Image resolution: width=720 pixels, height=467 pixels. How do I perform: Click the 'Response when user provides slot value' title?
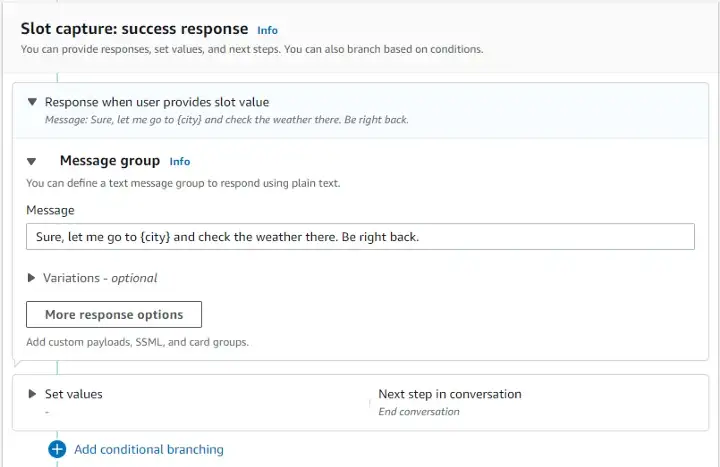coord(157,102)
